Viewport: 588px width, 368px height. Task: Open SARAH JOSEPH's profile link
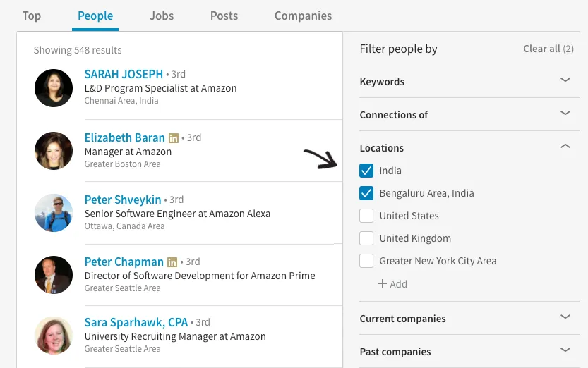(x=124, y=74)
